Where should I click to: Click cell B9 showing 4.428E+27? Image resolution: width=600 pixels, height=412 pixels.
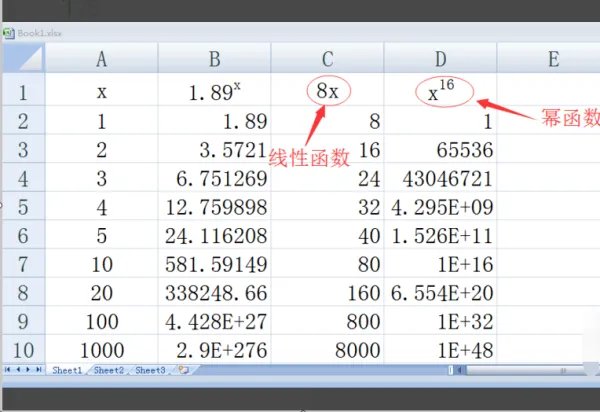[x=214, y=321]
